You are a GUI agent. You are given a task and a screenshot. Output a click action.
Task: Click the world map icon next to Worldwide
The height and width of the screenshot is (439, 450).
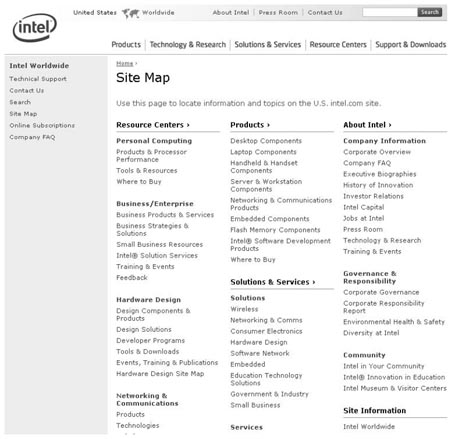click(130, 13)
